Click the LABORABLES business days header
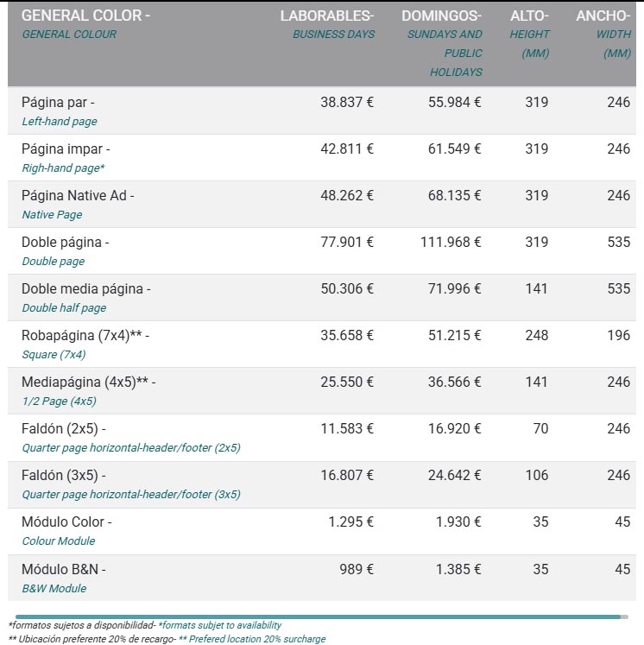This screenshot has width=644, height=645. (x=327, y=16)
